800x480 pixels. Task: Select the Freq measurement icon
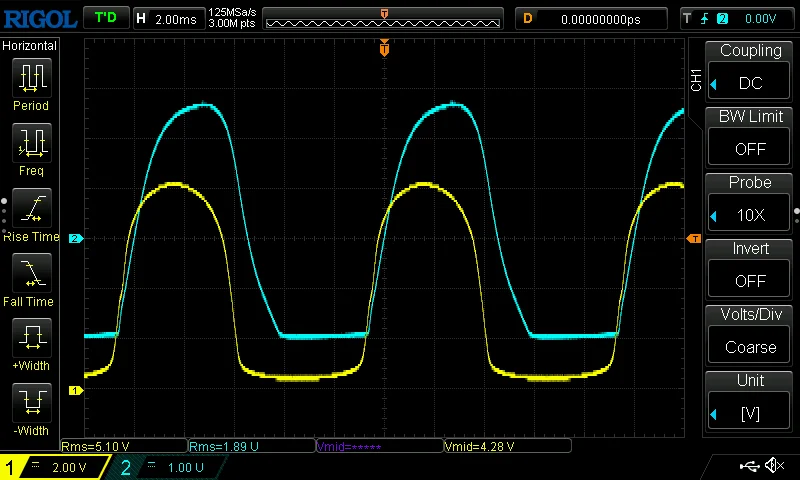point(31,143)
